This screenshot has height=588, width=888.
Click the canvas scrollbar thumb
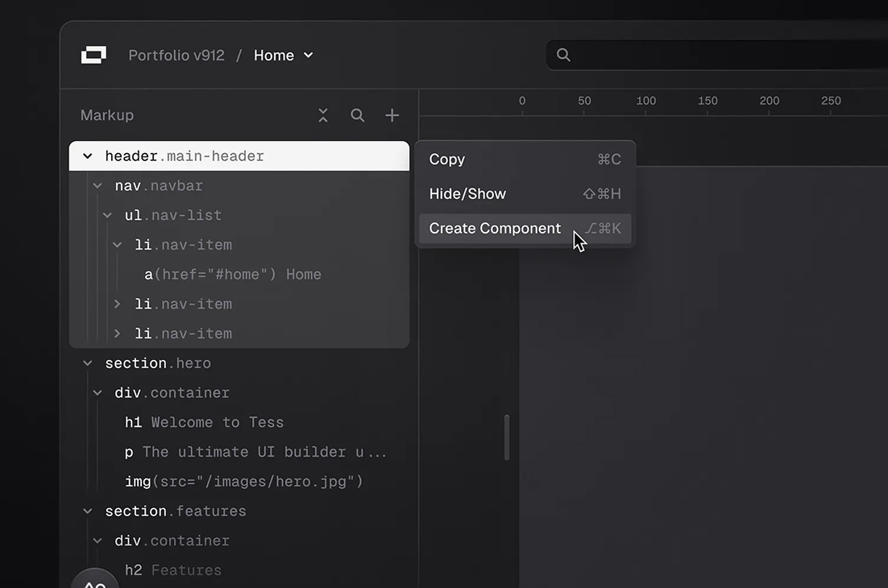click(x=507, y=437)
